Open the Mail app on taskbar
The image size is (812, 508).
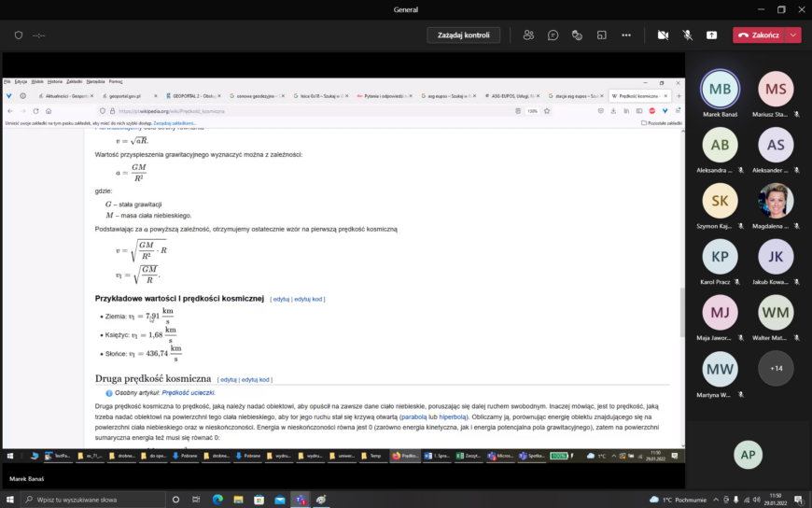pos(280,500)
